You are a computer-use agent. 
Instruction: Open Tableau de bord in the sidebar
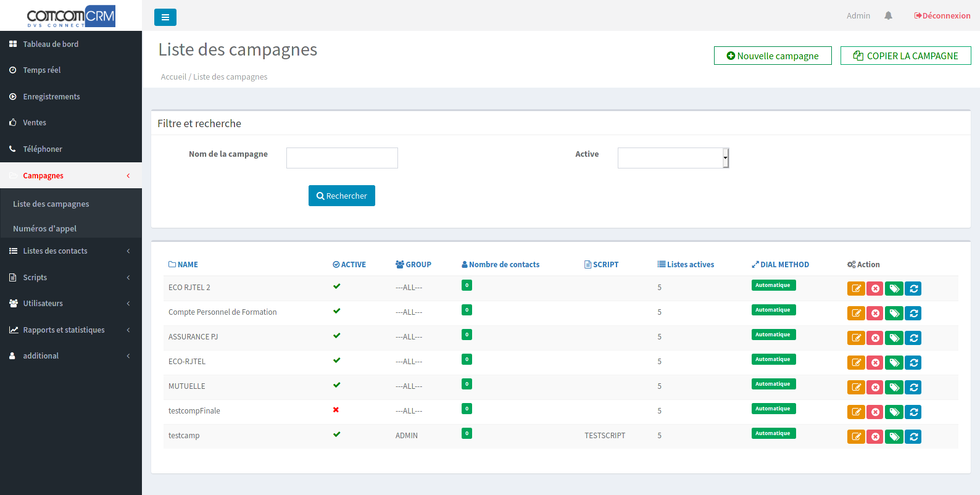click(51, 44)
